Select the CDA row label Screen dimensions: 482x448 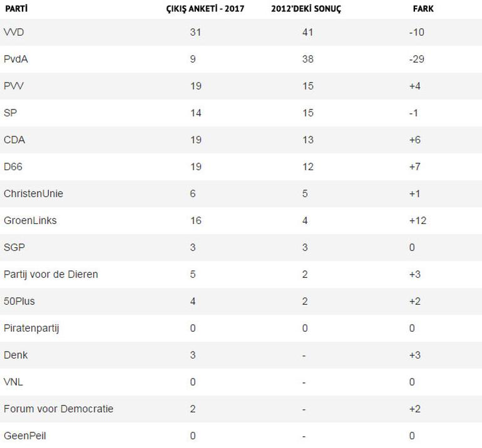tap(14, 140)
